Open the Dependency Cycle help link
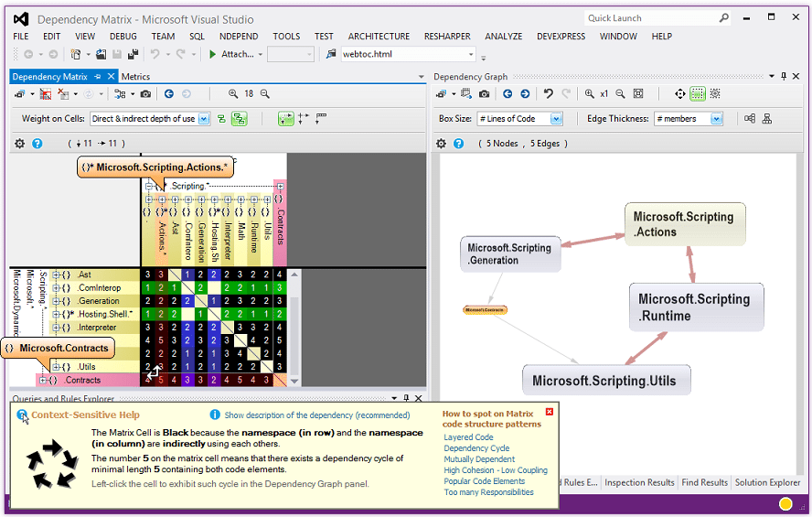 coord(476,448)
